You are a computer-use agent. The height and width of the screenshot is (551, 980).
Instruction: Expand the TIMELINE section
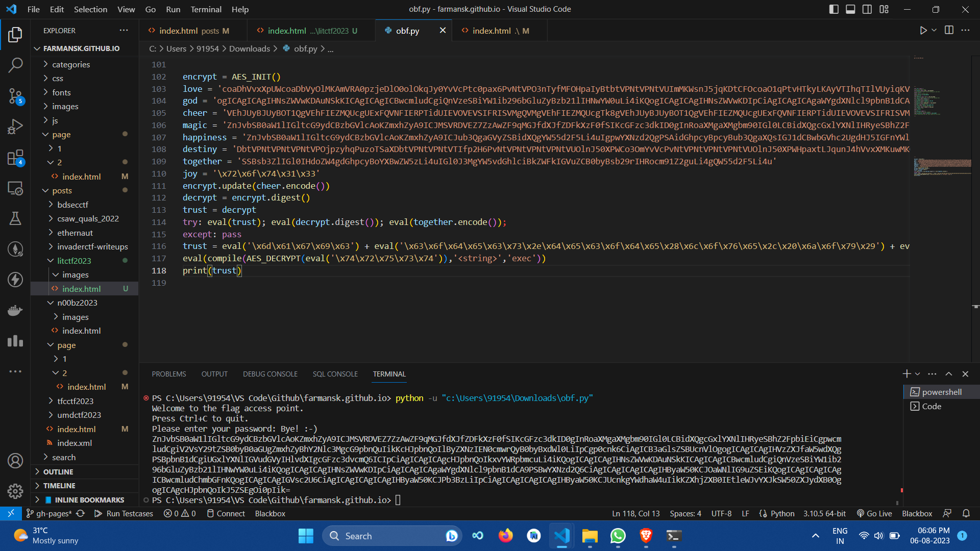coord(59,486)
